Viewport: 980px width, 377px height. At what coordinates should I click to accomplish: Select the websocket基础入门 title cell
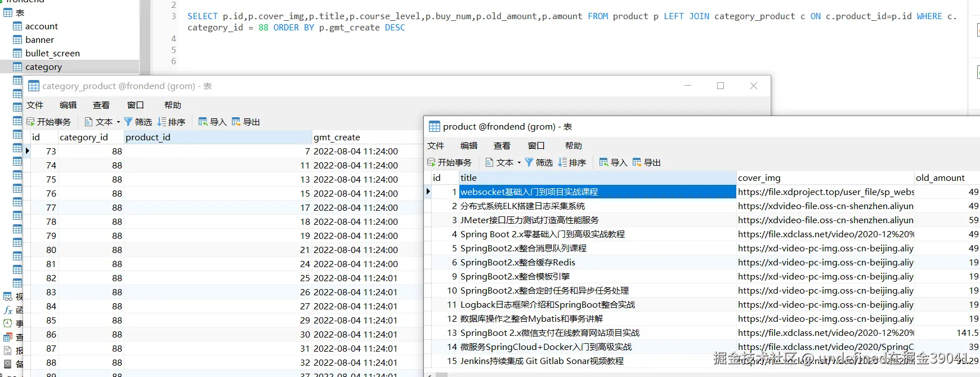click(597, 192)
